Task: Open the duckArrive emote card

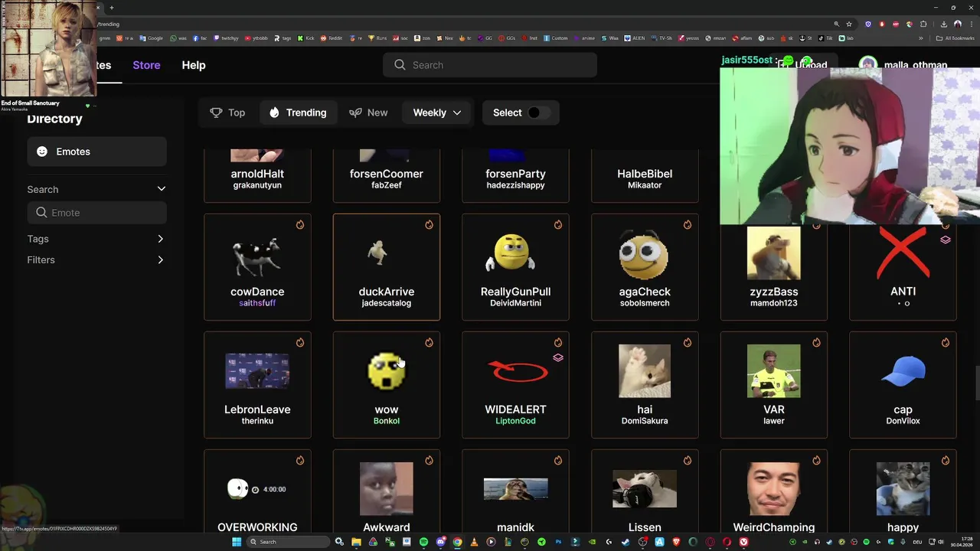Action: (387, 266)
